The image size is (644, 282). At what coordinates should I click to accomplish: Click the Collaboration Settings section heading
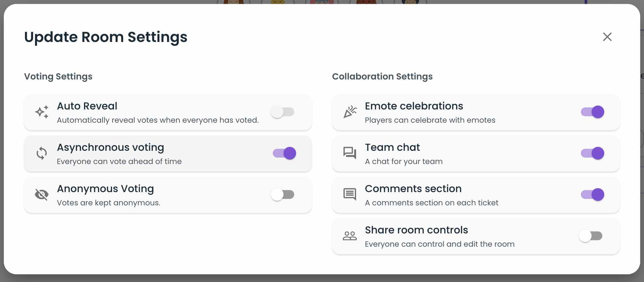[382, 76]
